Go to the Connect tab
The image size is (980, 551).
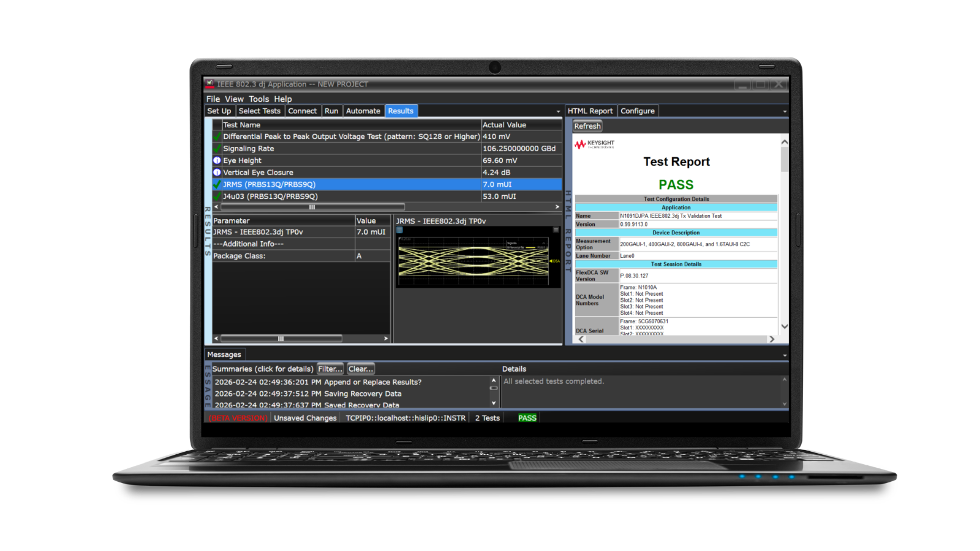pos(303,111)
